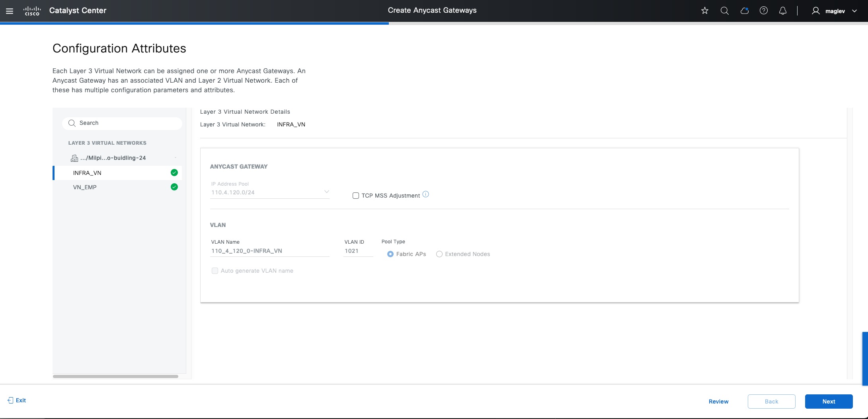Image resolution: width=868 pixels, height=419 pixels.
Task: Open the bookmarks star icon
Action: coord(704,11)
